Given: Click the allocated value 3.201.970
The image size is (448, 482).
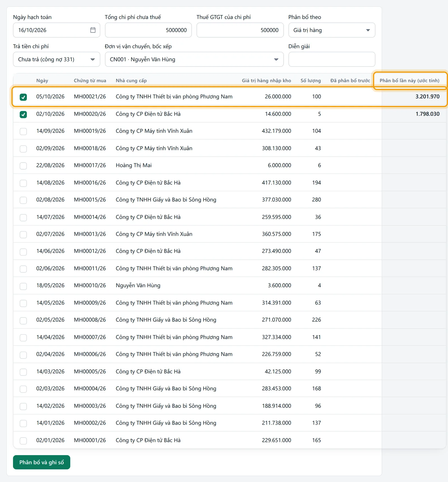Looking at the screenshot, I should pos(427,96).
